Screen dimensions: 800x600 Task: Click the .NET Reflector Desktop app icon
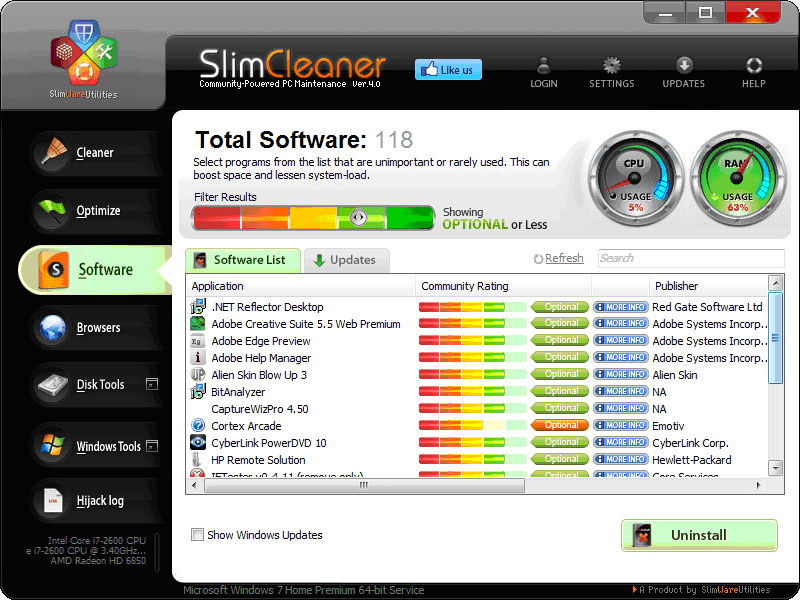(198, 307)
